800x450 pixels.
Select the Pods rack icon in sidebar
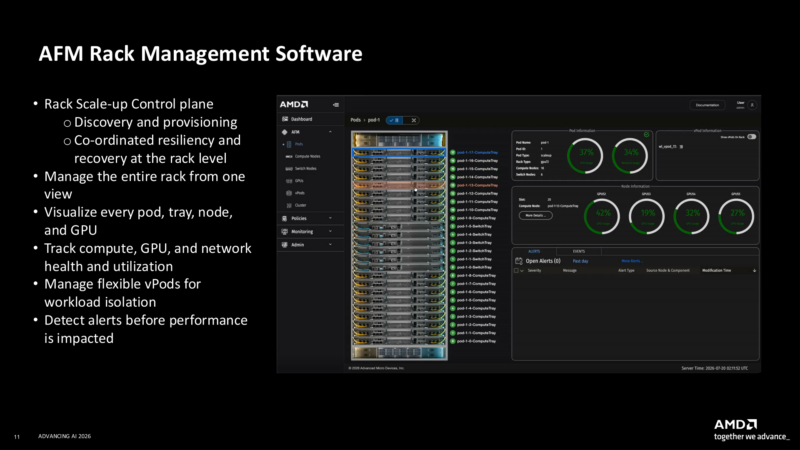289,144
